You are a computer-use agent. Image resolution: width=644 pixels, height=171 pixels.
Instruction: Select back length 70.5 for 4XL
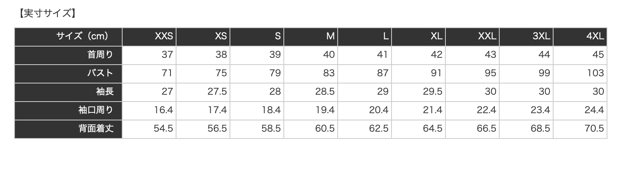(594, 129)
